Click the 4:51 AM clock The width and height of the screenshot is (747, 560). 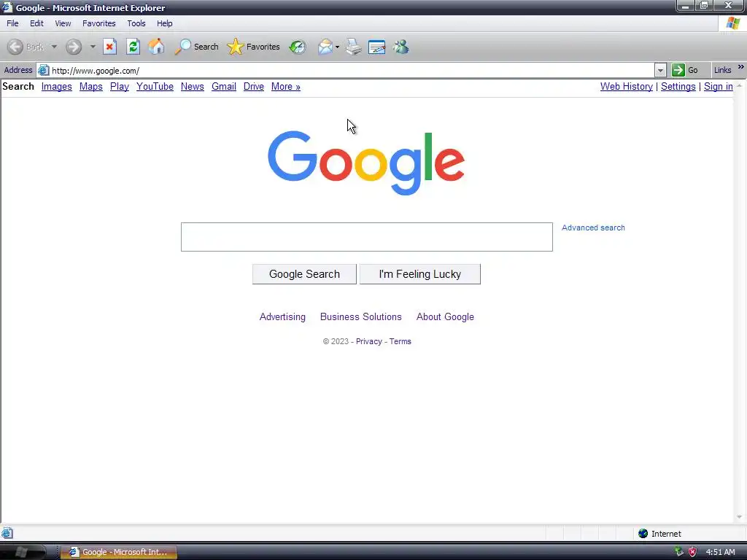720,553
